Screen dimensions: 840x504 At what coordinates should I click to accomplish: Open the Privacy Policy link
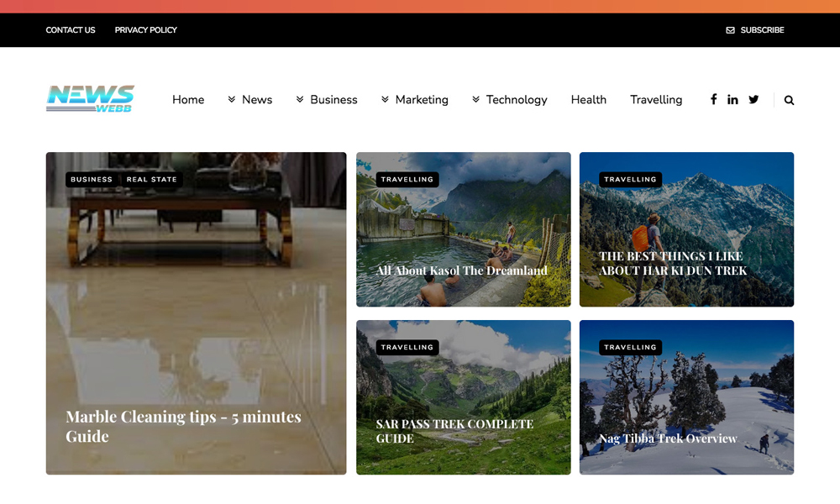coord(146,30)
